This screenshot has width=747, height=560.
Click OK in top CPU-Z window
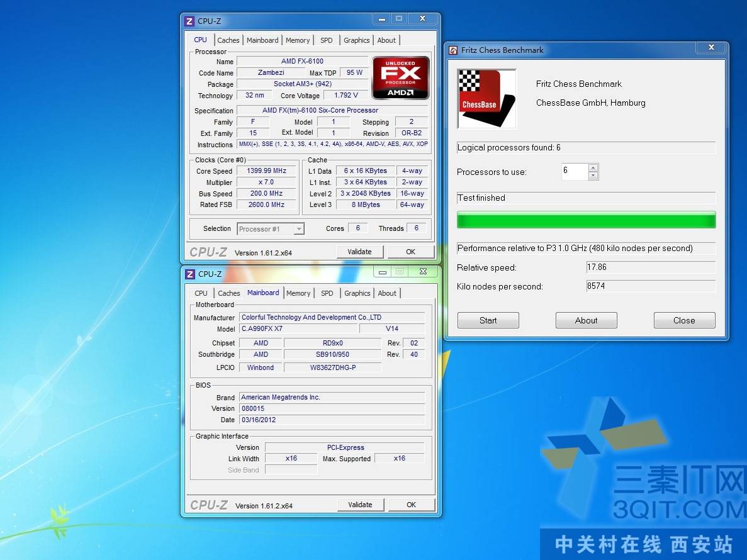(411, 252)
